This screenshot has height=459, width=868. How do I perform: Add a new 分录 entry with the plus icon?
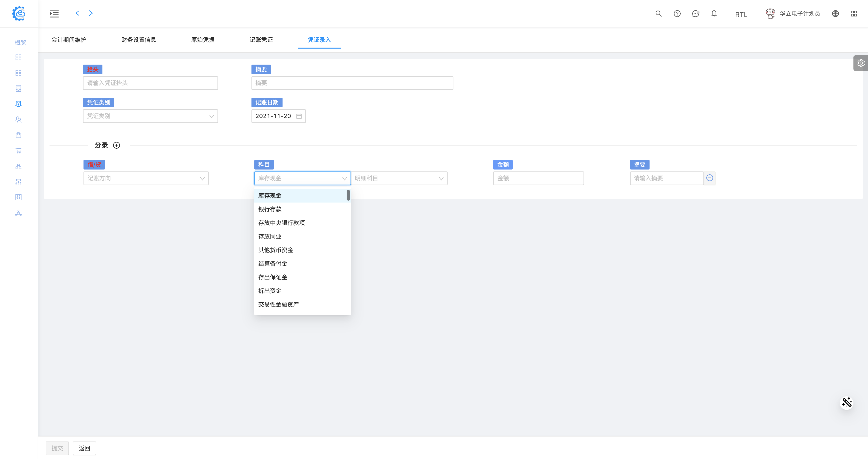[117, 145]
